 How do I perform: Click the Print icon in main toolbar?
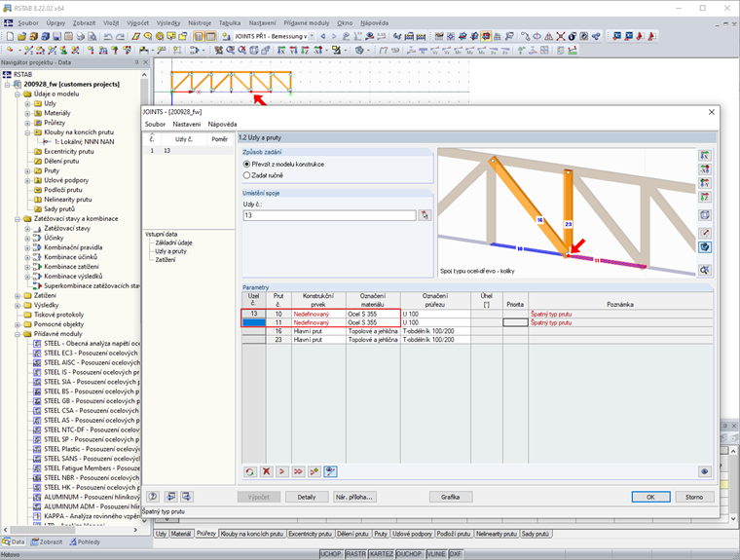(81, 36)
